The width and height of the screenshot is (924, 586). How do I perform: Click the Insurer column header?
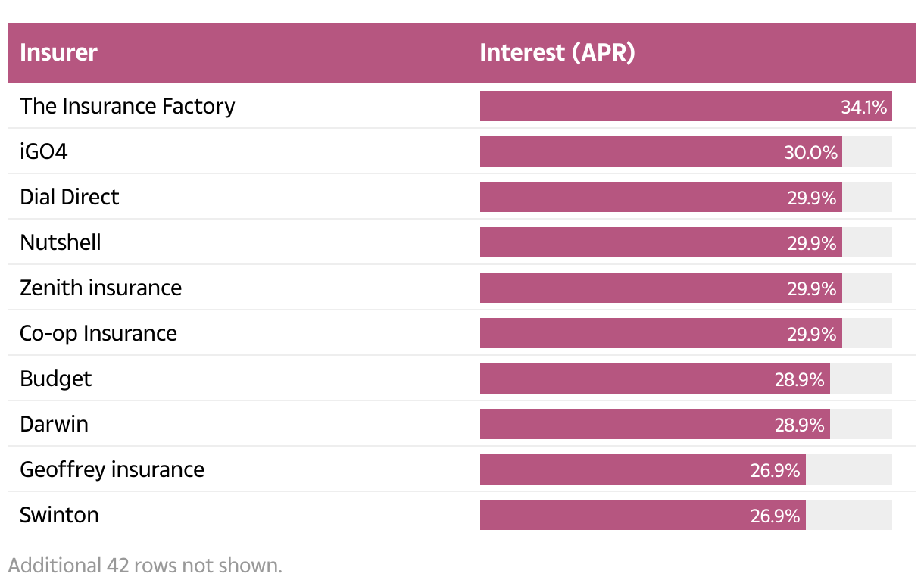coord(59,53)
